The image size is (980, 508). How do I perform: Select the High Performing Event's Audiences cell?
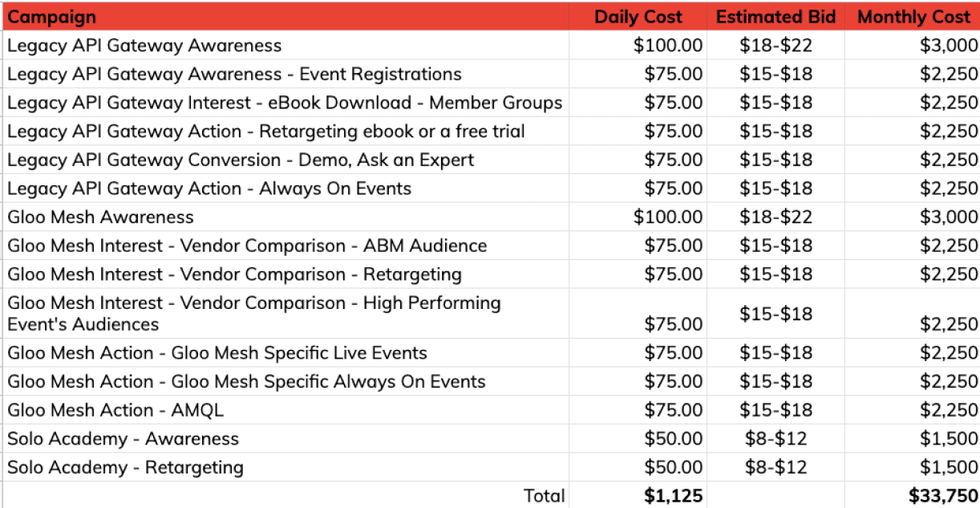[x=254, y=313]
